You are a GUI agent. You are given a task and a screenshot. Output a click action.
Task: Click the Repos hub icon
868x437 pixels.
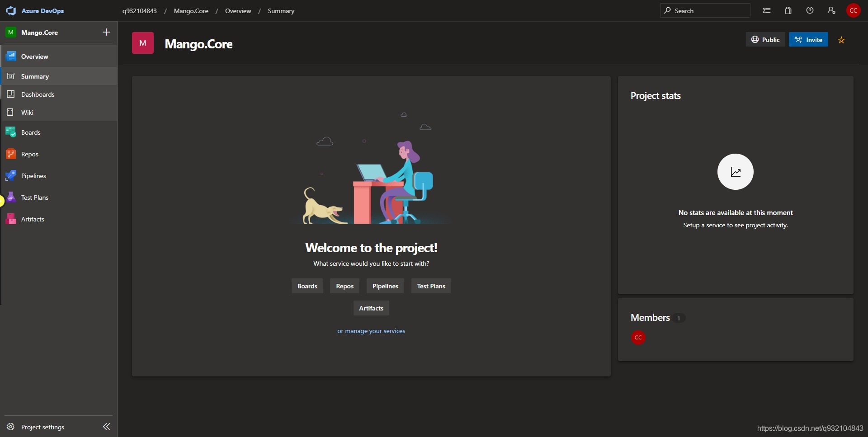coord(11,154)
